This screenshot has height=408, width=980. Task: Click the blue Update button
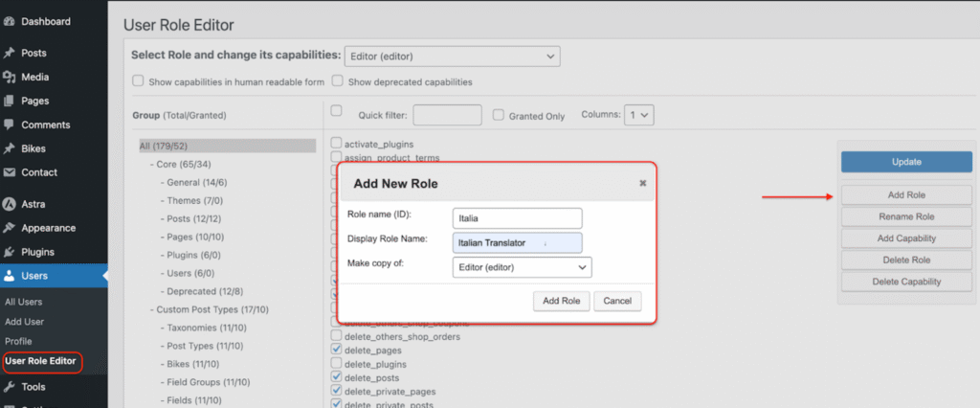[906, 162]
